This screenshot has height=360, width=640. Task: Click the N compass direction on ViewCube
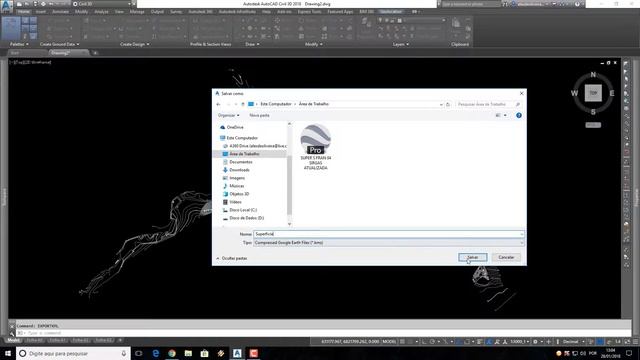coord(593,75)
